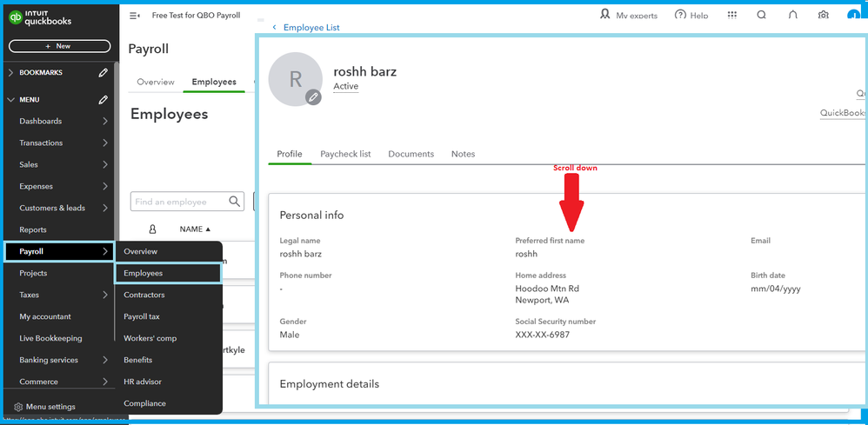This screenshot has height=425, width=868.
Task: Edit menu with the pencil icon
Action: [x=103, y=100]
